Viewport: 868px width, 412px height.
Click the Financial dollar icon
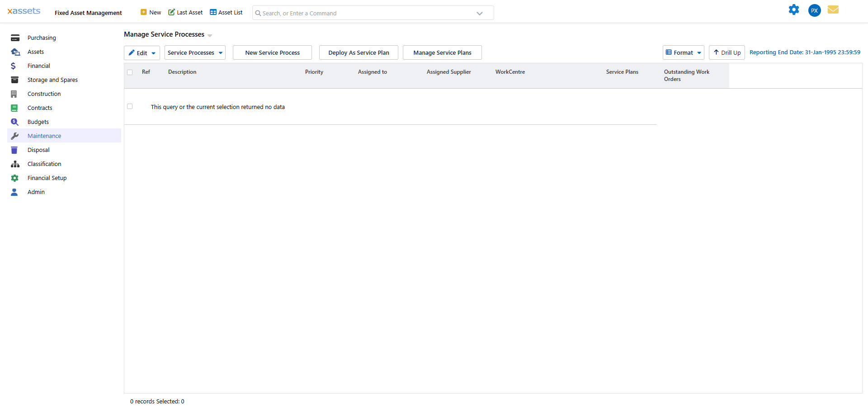click(x=15, y=66)
